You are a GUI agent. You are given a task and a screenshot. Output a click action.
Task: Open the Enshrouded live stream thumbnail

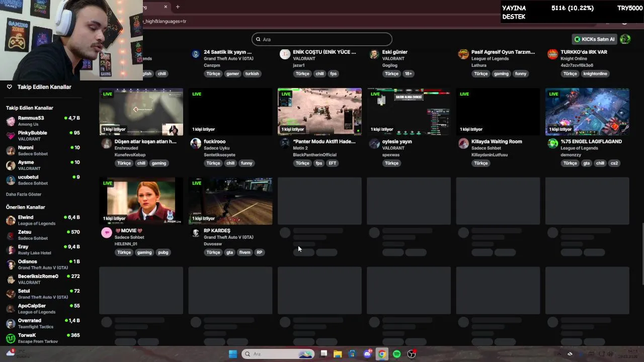click(x=141, y=112)
